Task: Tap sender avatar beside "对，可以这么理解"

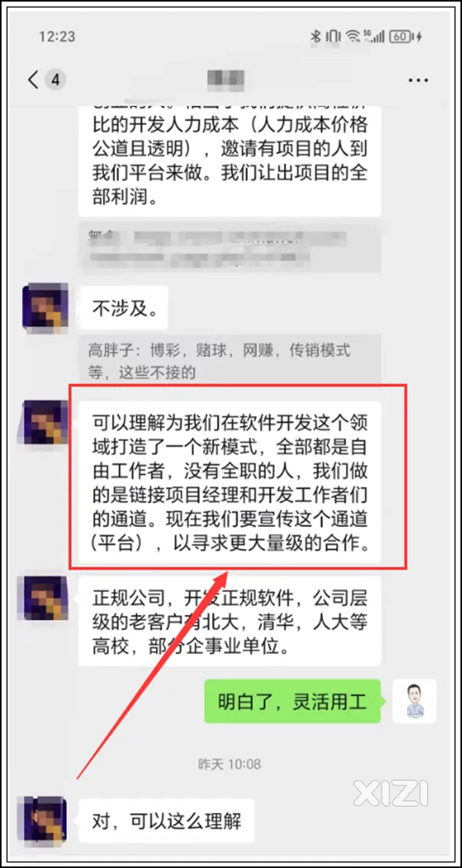Action: (46, 819)
